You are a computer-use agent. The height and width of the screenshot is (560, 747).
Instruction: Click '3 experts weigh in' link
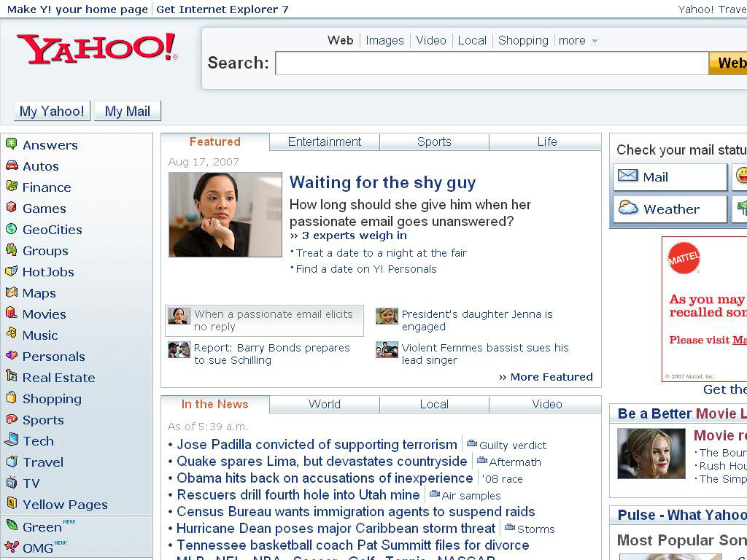[354, 236]
